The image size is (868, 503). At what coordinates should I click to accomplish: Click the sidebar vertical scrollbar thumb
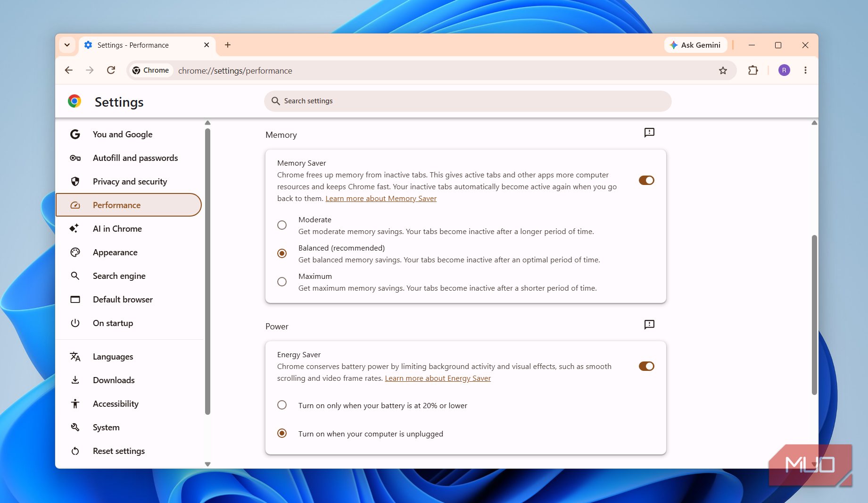207,271
